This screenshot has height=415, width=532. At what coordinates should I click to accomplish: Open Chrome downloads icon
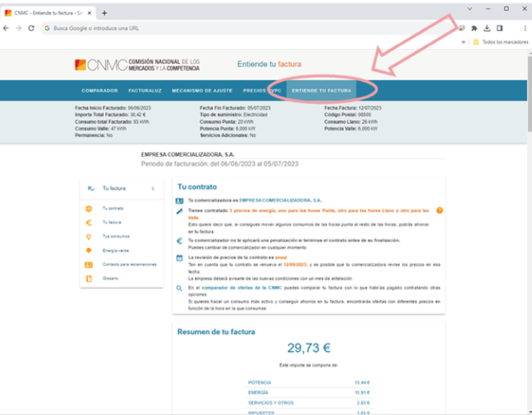click(x=486, y=28)
